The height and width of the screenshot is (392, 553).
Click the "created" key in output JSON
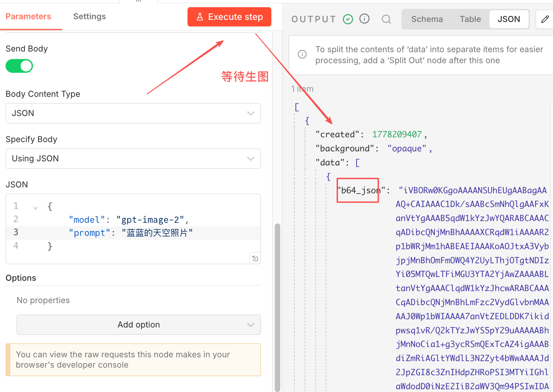338,134
